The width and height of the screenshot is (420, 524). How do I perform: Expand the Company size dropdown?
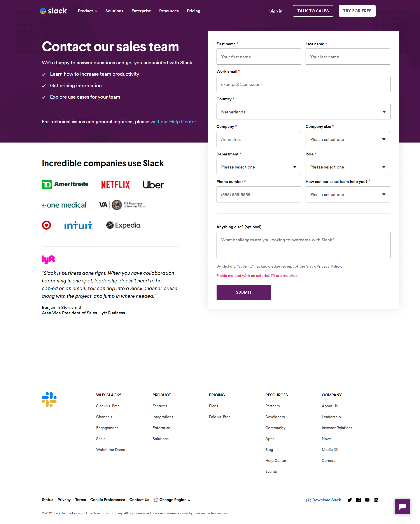pos(348,139)
